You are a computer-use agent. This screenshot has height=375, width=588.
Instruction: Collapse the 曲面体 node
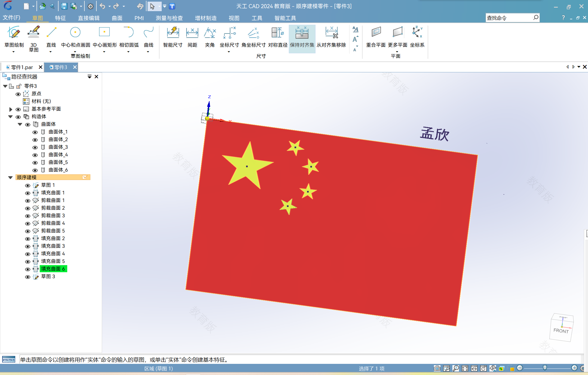20,124
